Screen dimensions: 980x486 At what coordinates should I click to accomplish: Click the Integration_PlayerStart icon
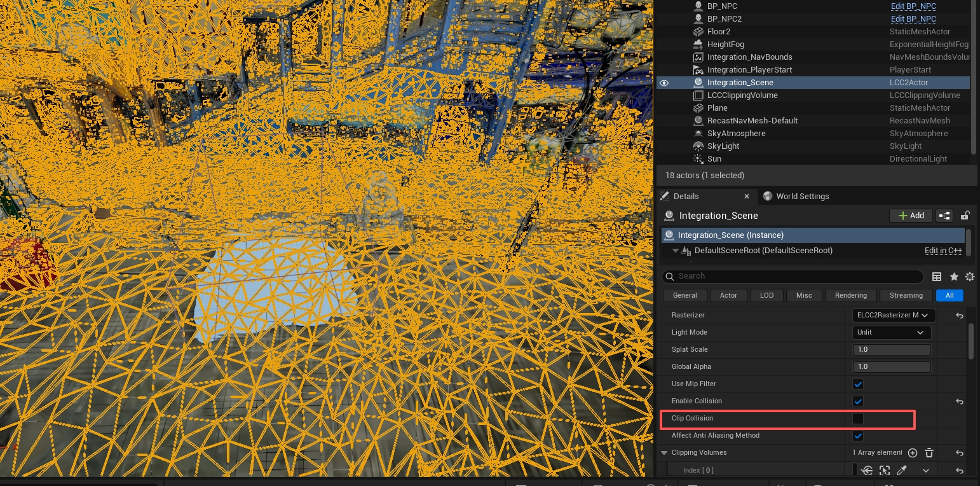(x=698, y=70)
